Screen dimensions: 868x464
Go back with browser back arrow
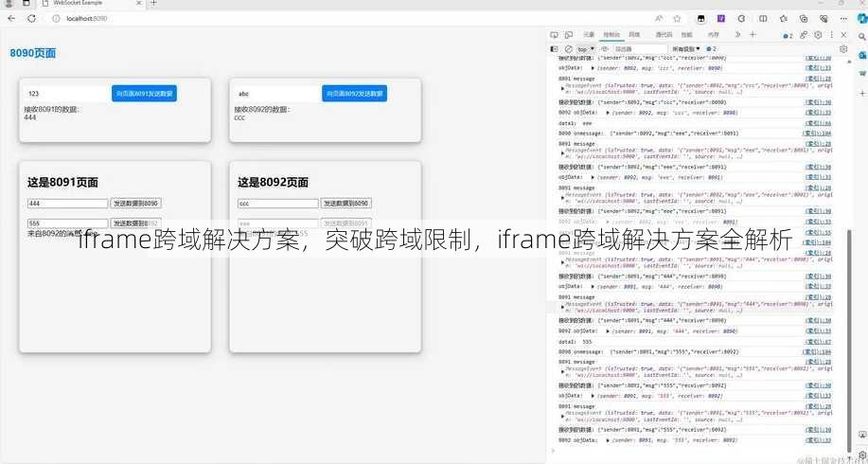click(11, 18)
